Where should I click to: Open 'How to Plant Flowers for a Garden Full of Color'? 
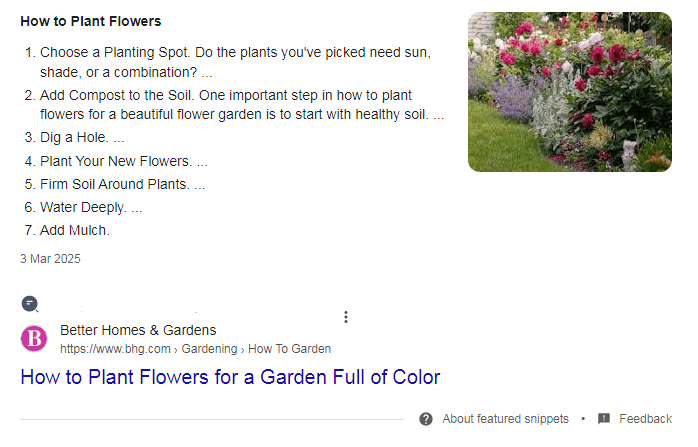coord(230,377)
